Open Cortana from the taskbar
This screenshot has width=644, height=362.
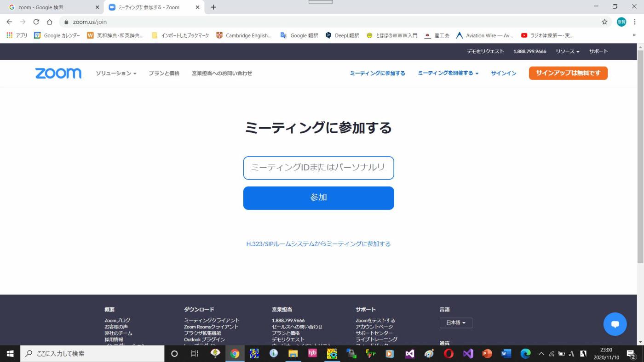[x=174, y=353]
